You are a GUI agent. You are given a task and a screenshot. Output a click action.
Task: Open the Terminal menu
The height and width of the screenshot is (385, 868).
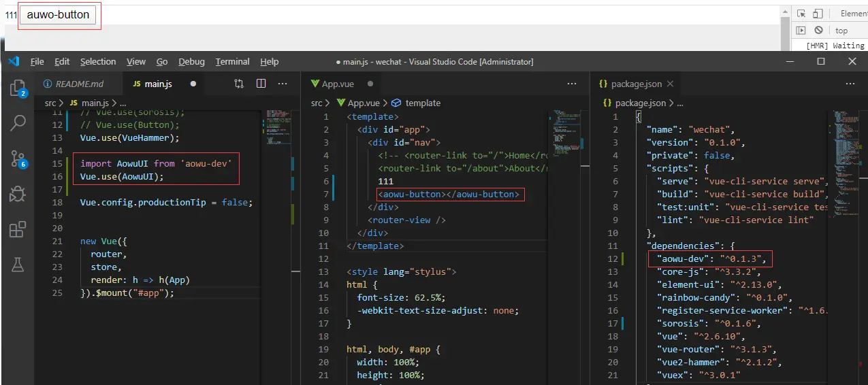pos(232,61)
